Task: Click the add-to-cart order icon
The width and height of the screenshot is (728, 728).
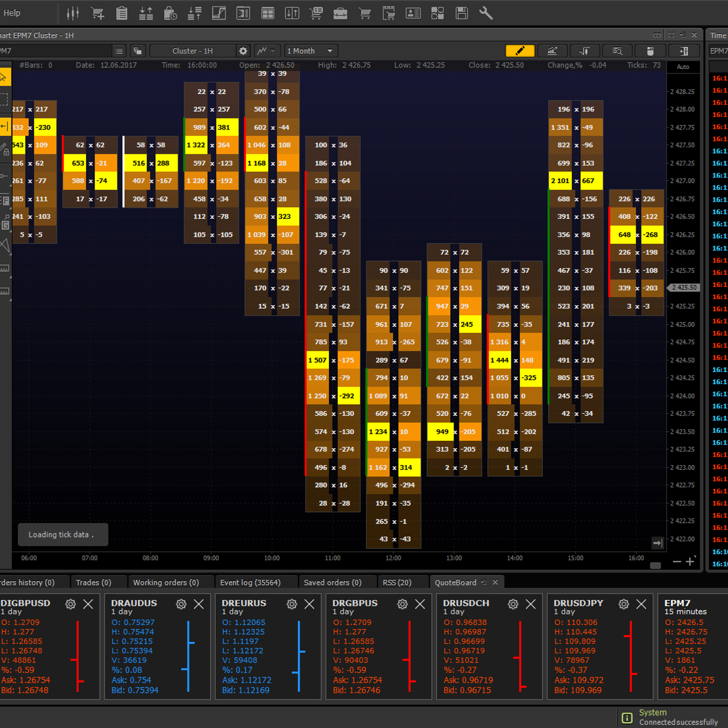Action: pyautogui.click(x=97, y=13)
